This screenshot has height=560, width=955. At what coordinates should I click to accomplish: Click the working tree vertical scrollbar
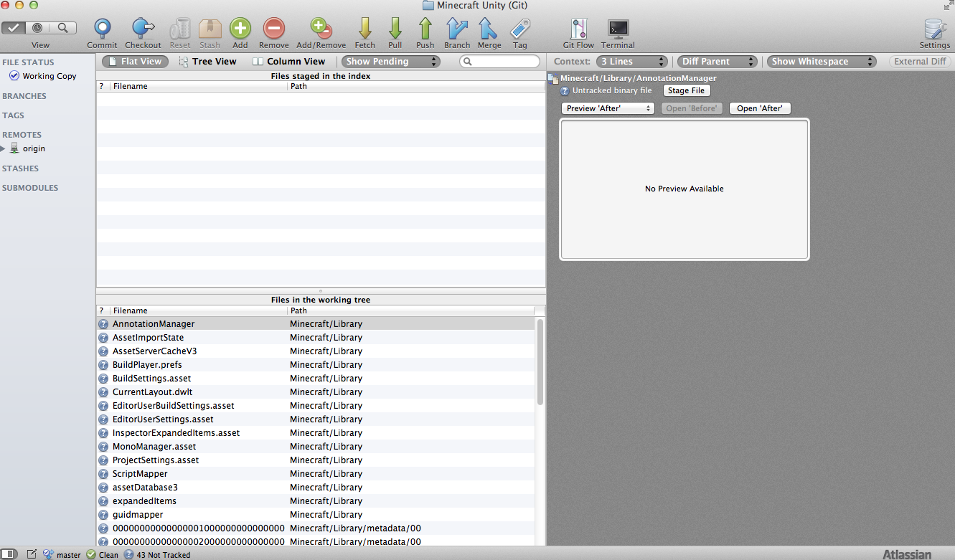540,362
